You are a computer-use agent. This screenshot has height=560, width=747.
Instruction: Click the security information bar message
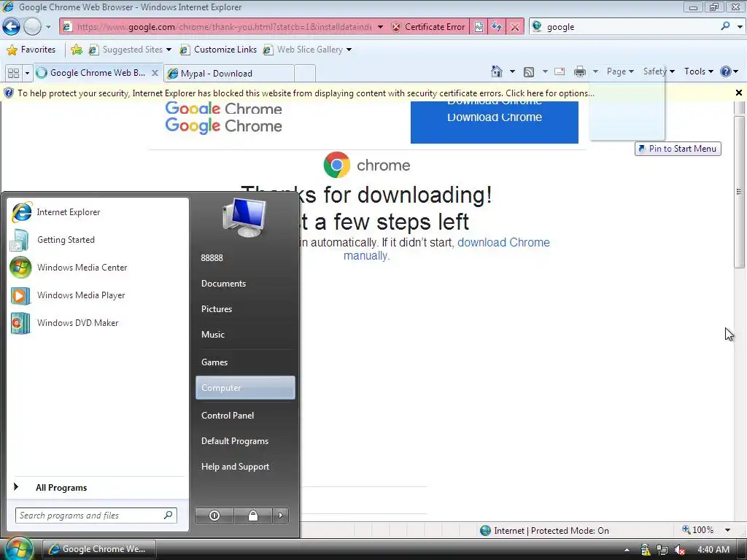click(x=306, y=93)
